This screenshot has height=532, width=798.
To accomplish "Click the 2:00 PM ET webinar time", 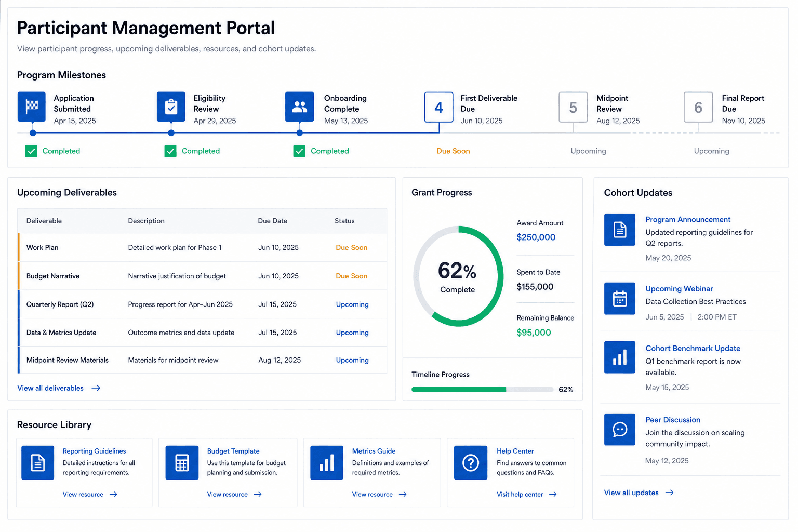I will point(717,317).
